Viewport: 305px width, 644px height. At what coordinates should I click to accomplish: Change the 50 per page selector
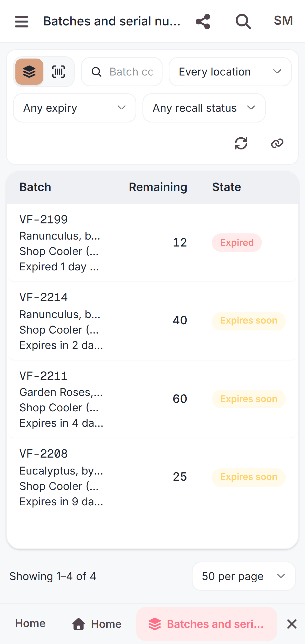tap(244, 576)
